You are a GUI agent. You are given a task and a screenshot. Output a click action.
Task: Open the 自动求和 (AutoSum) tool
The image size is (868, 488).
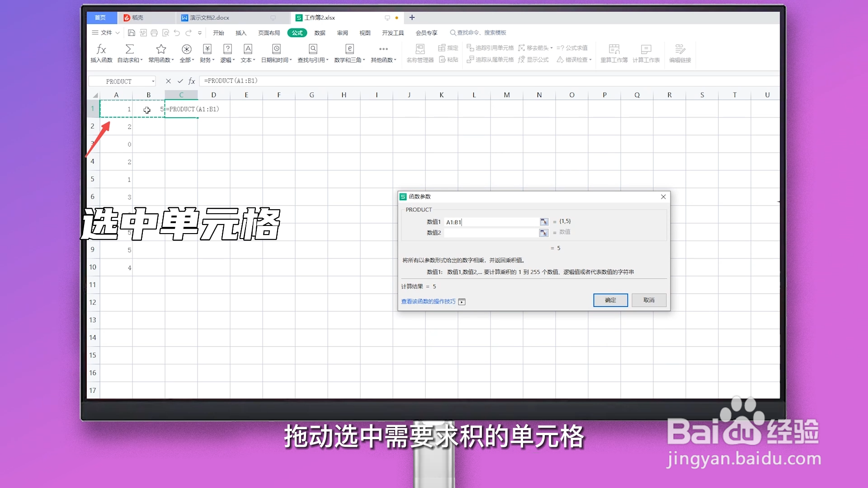coord(130,53)
